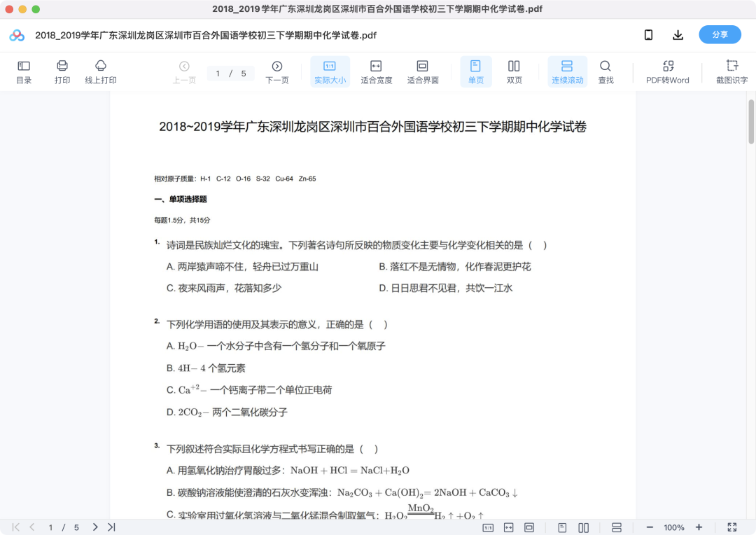
Task: Jump to last page in bottom bar
Action: coord(111,527)
